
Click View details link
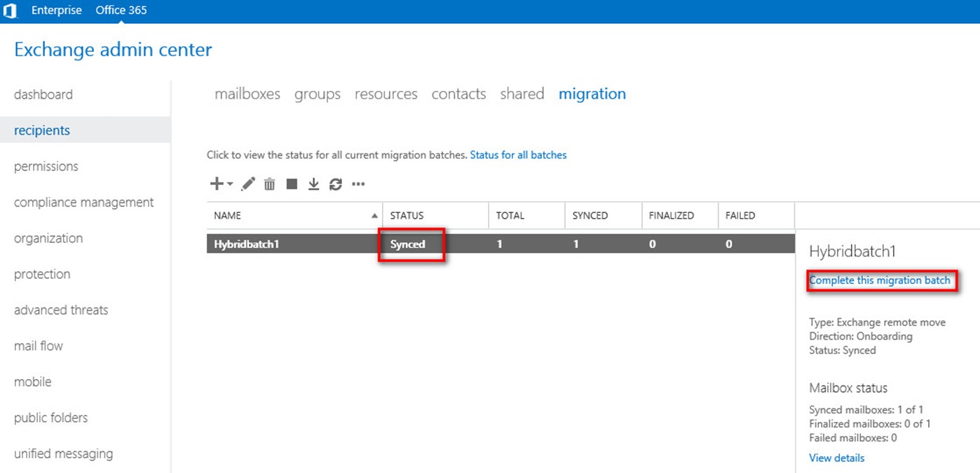(x=837, y=458)
